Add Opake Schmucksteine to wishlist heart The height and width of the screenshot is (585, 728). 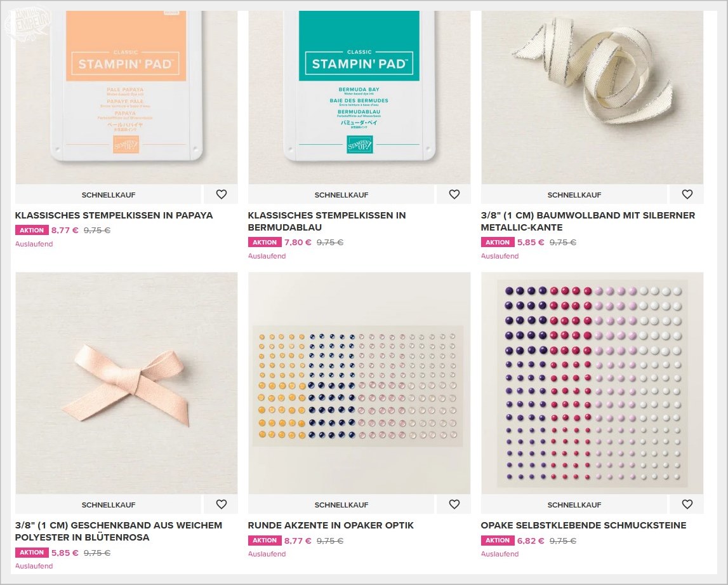point(687,504)
